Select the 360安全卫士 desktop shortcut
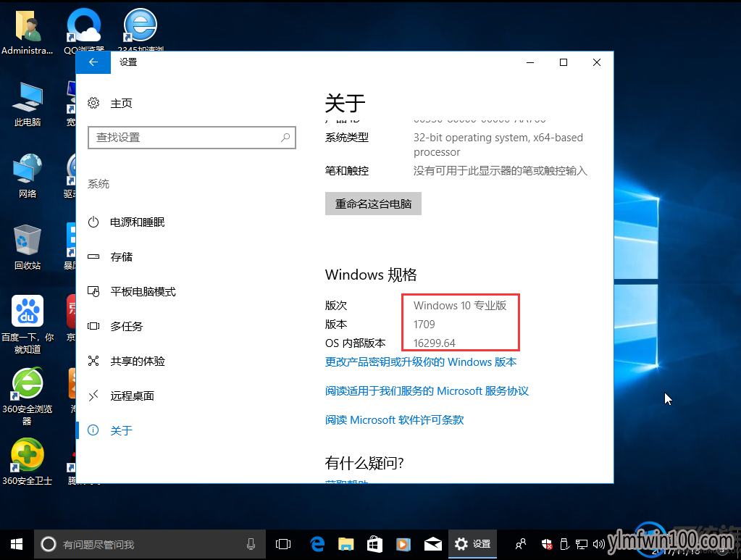The width and height of the screenshot is (741, 560). (28, 462)
